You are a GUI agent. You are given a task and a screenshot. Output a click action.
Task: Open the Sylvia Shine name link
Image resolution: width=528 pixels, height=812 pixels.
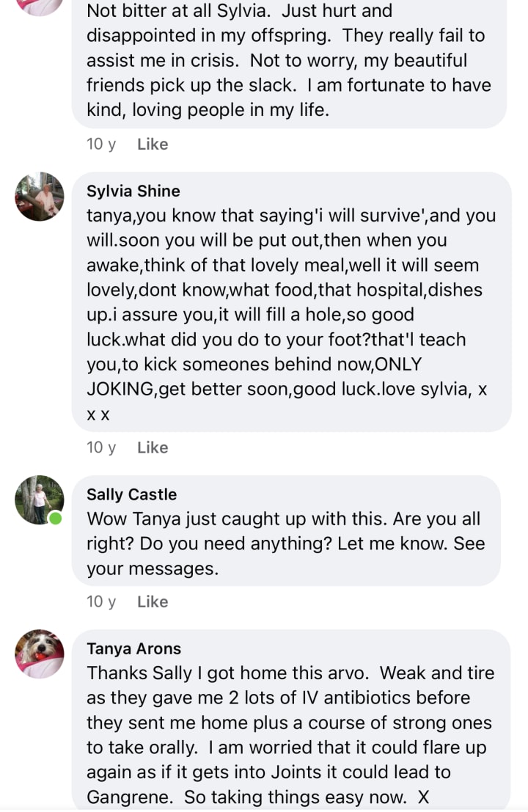[133, 191]
